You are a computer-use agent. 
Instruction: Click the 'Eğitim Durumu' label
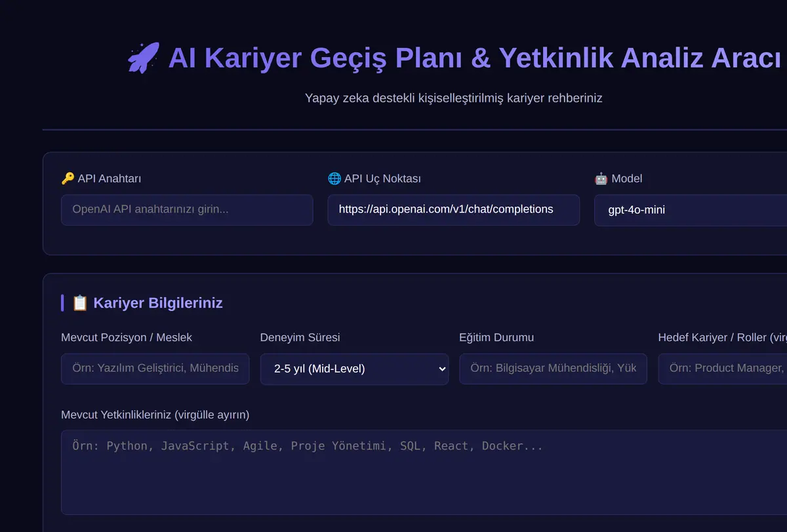click(496, 338)
